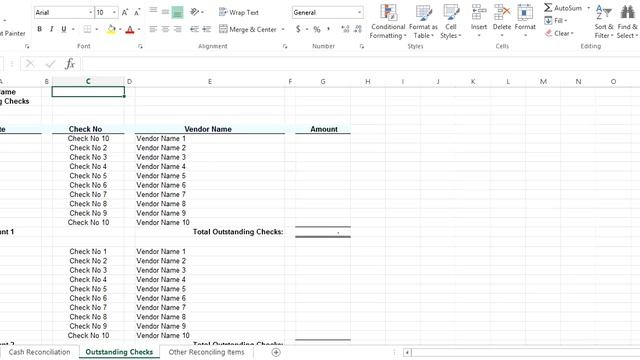Toggle Wrap Text
This screenshot has width=640, height=360.
(x=239, y=12)
